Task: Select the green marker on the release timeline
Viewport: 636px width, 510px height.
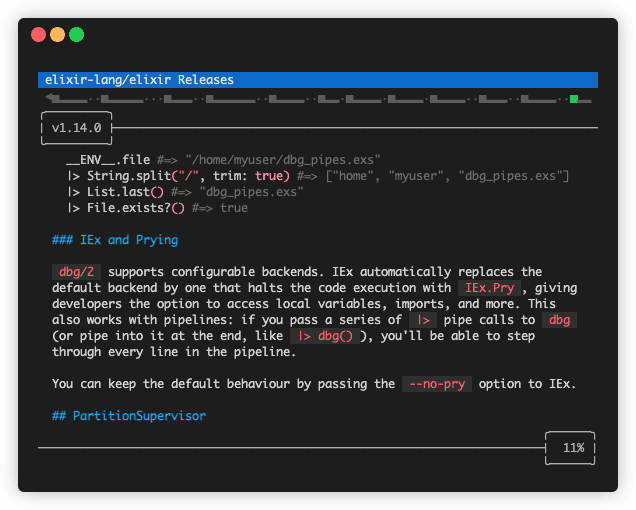Action: (x=574, y=99)
